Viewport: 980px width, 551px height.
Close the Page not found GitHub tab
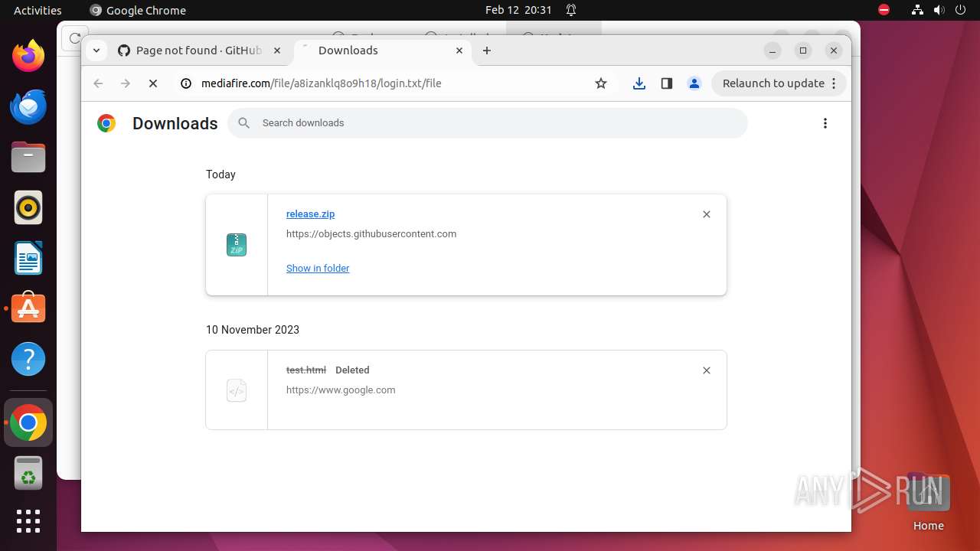pyautogui.click(x=277, y=51)
